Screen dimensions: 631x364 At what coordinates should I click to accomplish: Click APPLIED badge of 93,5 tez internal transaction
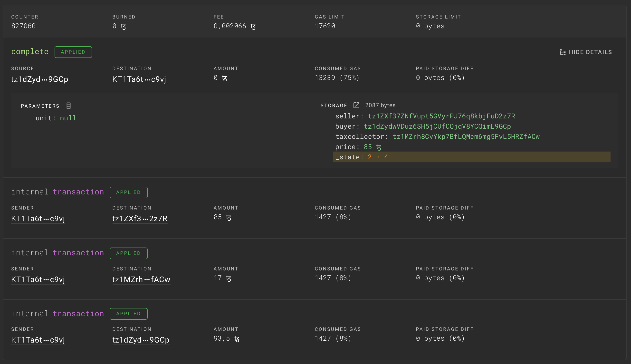click(128, 314)
